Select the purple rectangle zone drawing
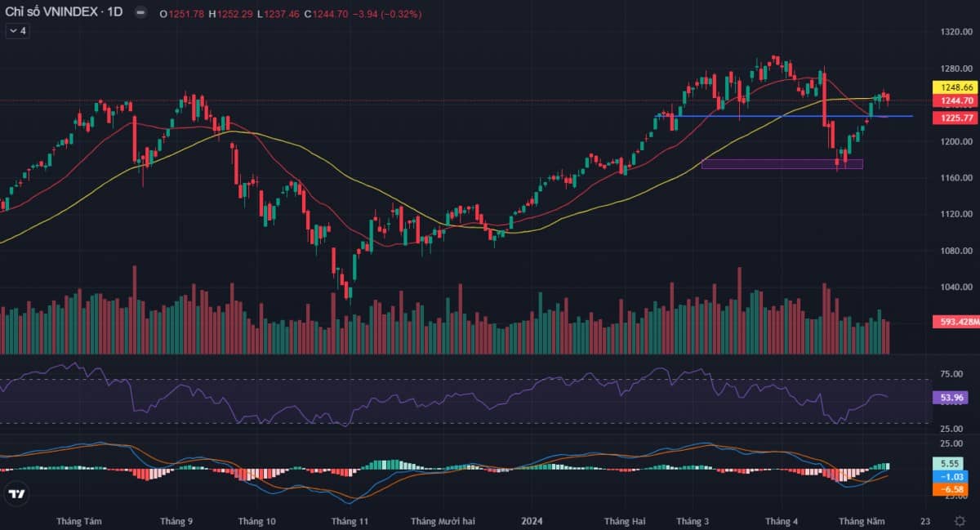This screenshot has height=530, width=980. click(x=782, y=164)
